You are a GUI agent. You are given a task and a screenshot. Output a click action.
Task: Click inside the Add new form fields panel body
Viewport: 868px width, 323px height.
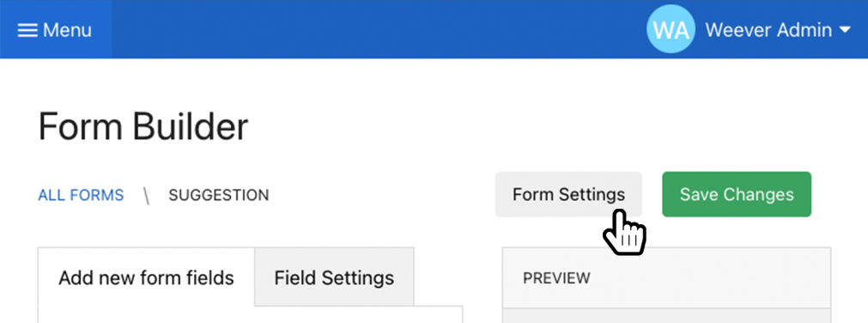(x=250, y=314)
